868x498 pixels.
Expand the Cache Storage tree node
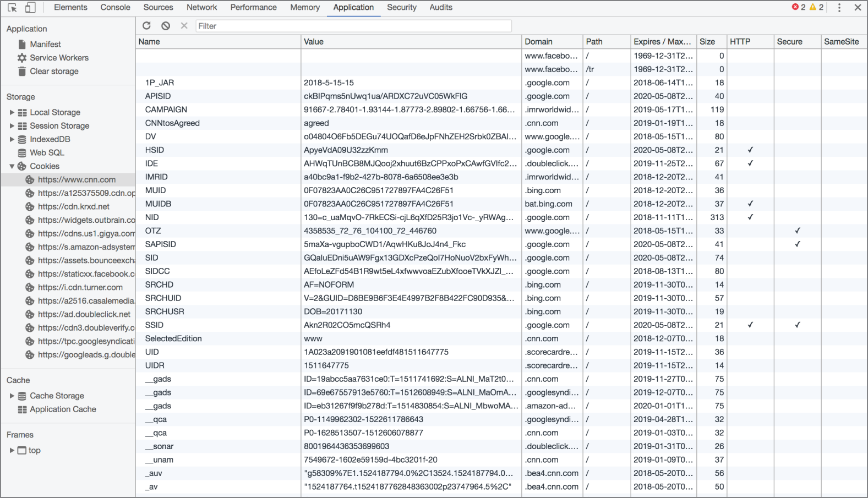pos(12,396)
